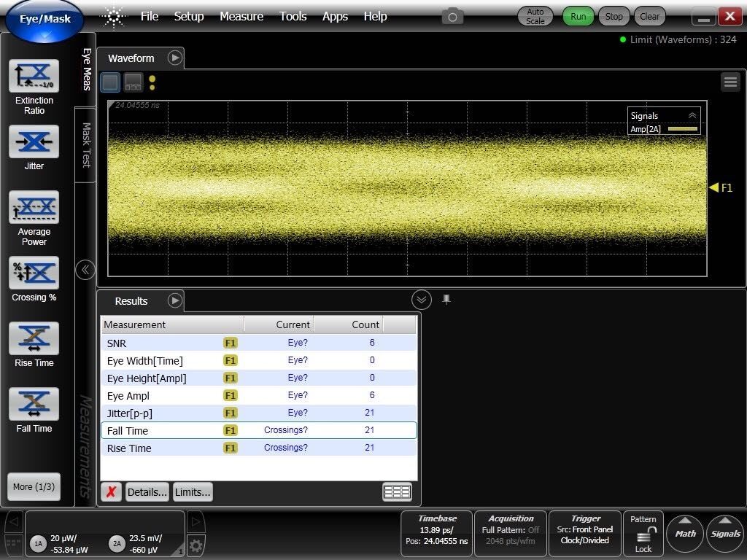The height and width of the screenshot is (560, 747).
Task: Select the Rise Time measurement icon
Action: tap(34, 339)
